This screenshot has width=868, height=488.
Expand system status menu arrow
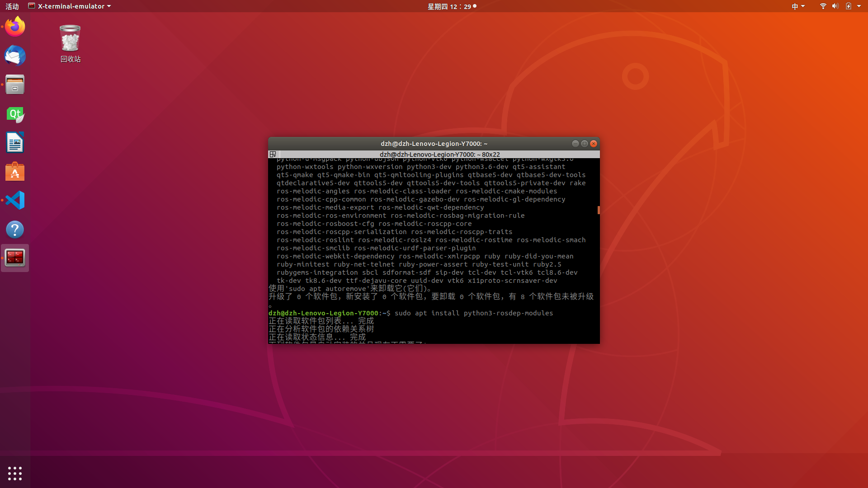coord(859,6)
